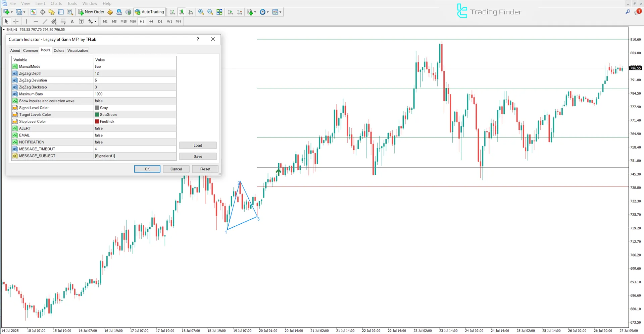The width and height of the screenshot is (644, 334).
Task: Click the Load button
Action: pyautogui.click(x=198, y=145)
